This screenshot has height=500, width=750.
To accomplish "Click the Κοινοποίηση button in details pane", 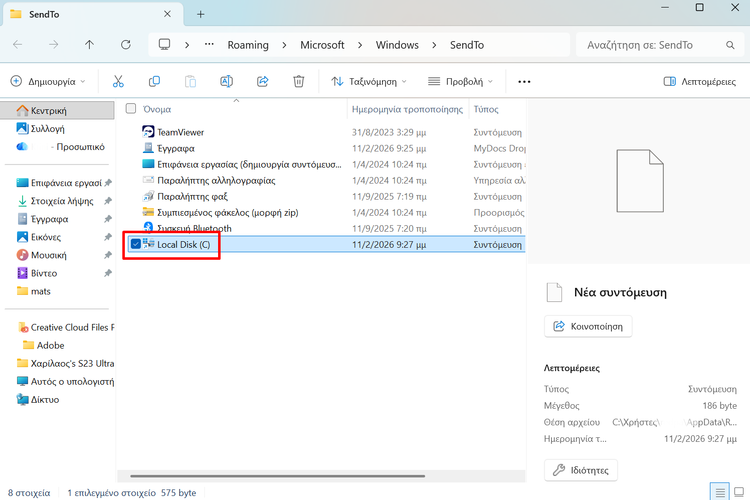I will 588,326.
